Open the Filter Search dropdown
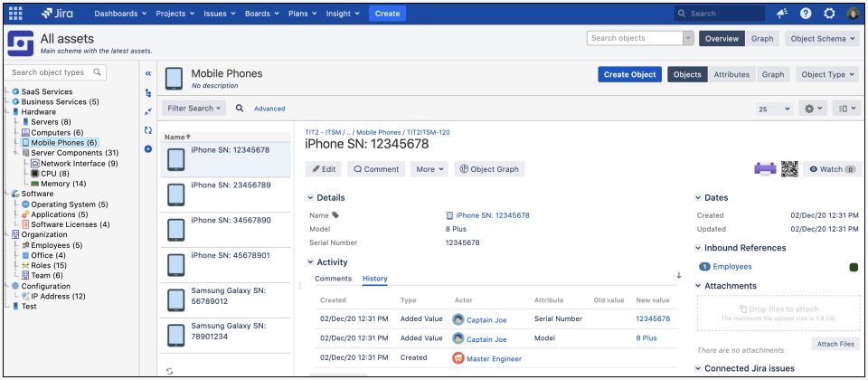Screen dimensions: 868x380 (x=193, y=109)
